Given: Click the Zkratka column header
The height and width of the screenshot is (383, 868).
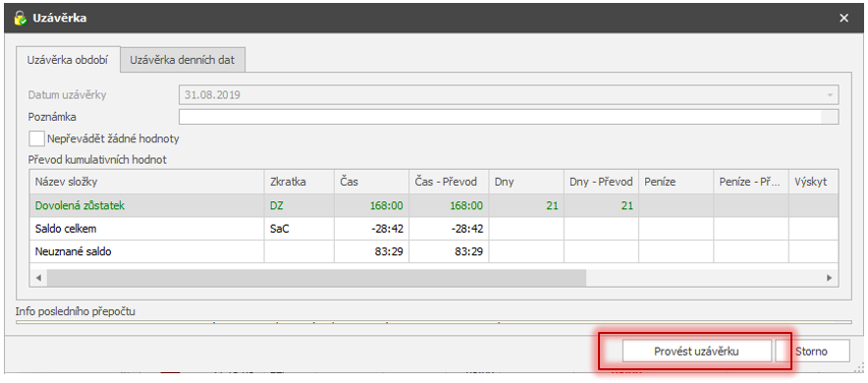Looking at the screenshot, I should coord(298,182).
